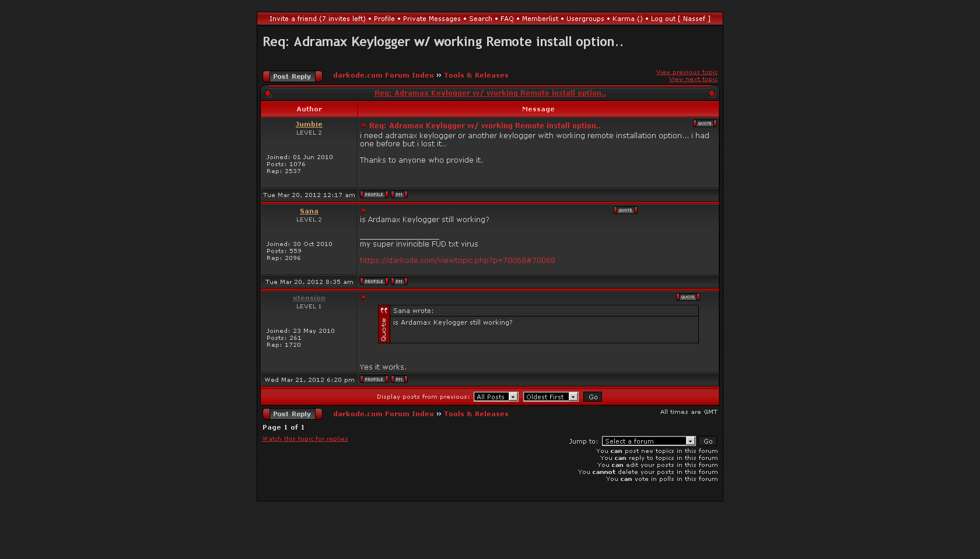
Task: Click the Quote icon on Sana's post
Action: pos(625,210)
